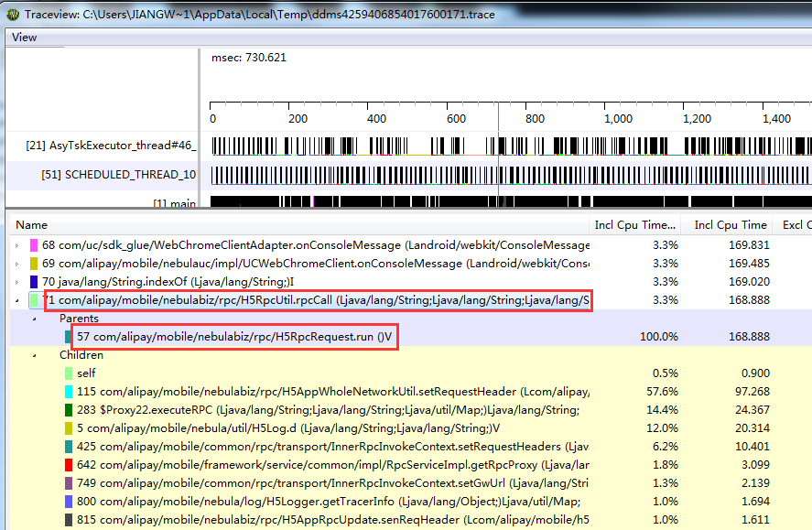The height and width of the screenshot is (530, 812).
Task: Select the AsyTskExecutor_thread#46 timeline row
Action: pyautogui.click(x=111, y=146)
